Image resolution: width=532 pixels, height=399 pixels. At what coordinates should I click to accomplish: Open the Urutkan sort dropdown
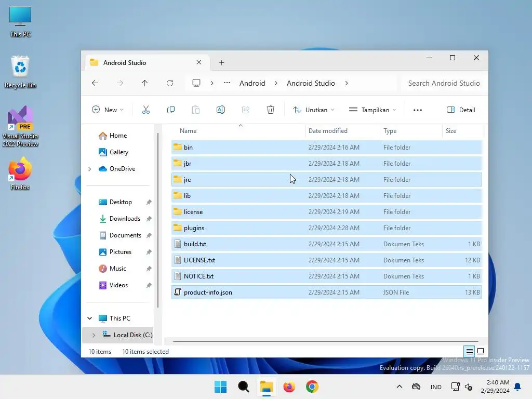point(314,110)
